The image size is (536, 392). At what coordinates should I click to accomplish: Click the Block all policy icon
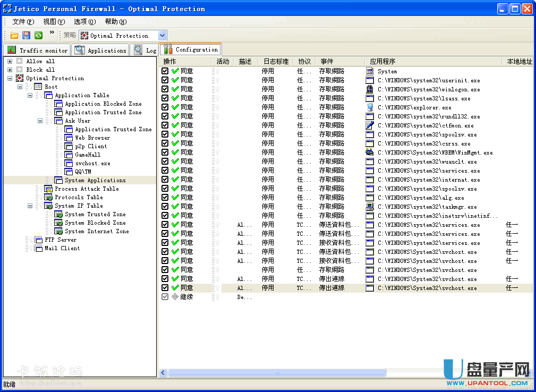tap(20, 70)
